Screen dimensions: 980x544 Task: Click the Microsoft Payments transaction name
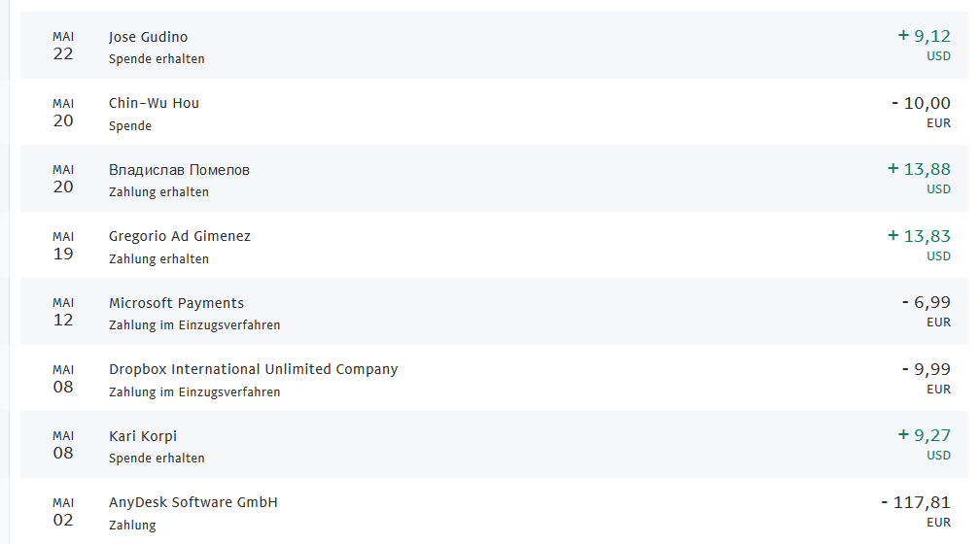(x=176, y=303)
